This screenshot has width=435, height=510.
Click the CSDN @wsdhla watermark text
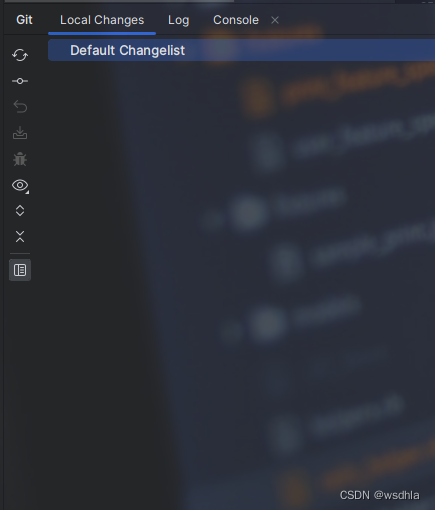coord(379,495)
